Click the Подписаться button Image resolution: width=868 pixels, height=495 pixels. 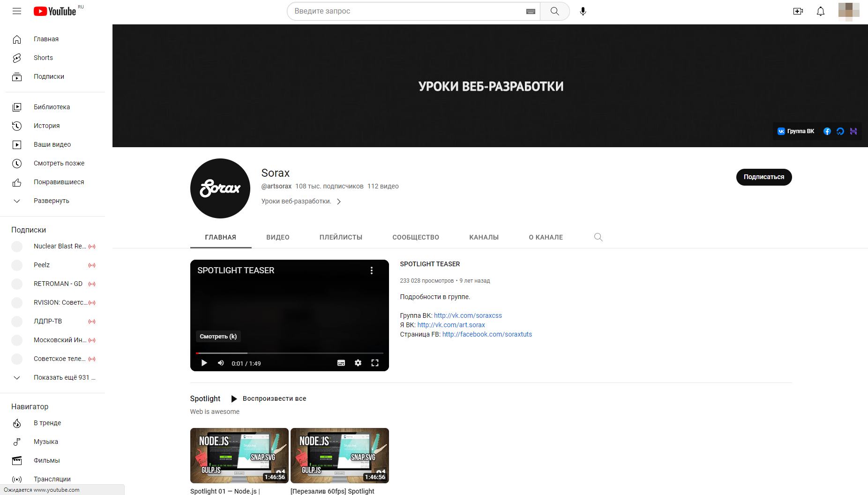(x=764, y=177)
